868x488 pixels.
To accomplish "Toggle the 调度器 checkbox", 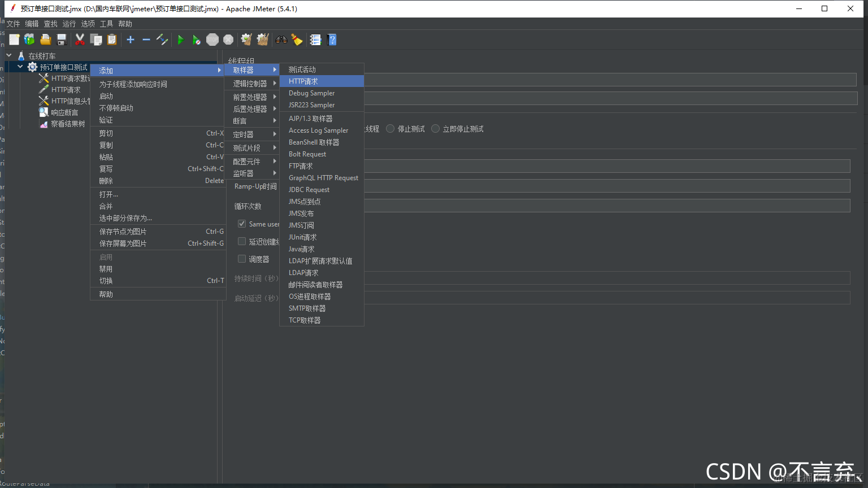I will coord(242,259).
